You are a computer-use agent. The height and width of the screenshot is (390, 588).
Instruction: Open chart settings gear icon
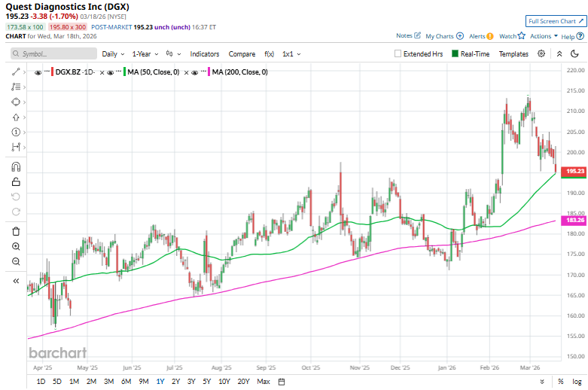tap(541, 54)
